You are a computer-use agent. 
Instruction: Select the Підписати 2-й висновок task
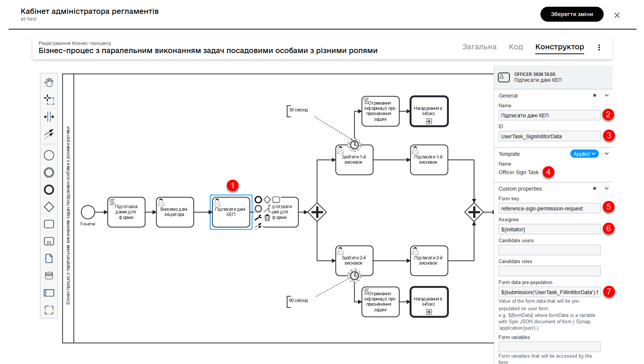(429, 261)
